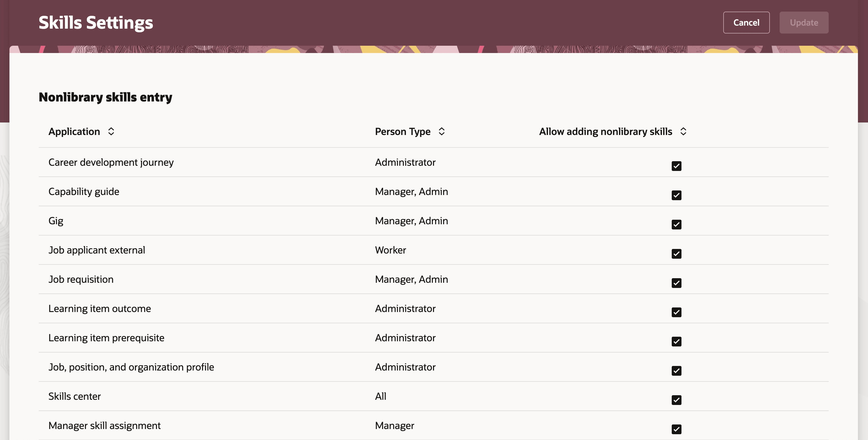Sort the Application column
The image size is (868, 440).
(111, 132)
